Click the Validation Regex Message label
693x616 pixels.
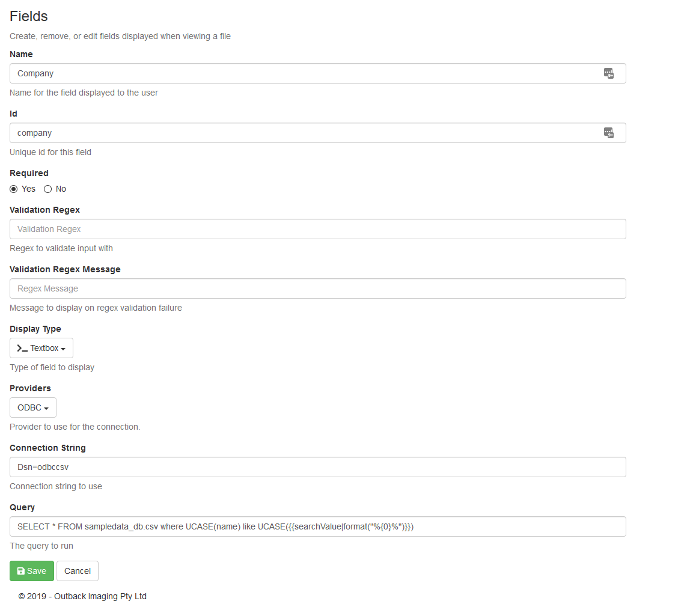(x=65, y=269)
